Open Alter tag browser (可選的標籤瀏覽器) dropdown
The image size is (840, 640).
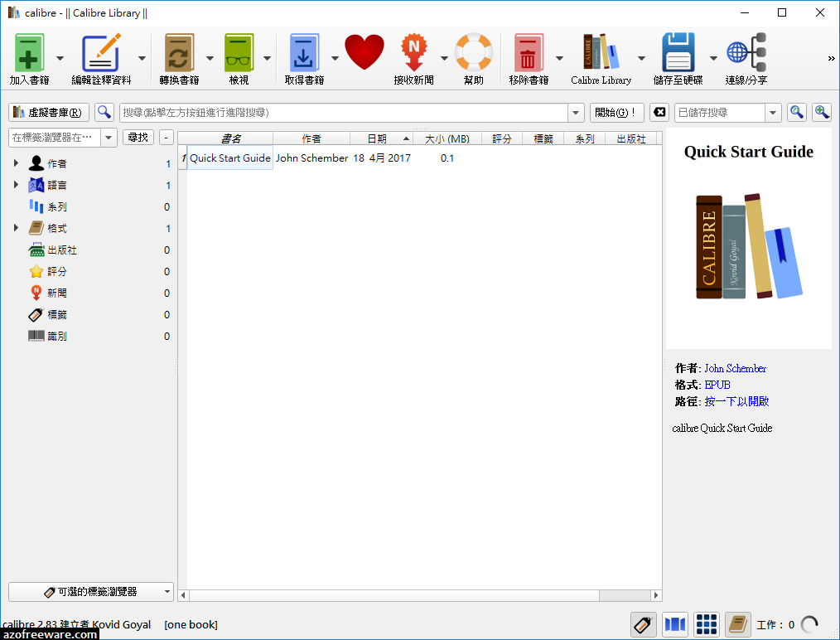click(x=91, y=592)
